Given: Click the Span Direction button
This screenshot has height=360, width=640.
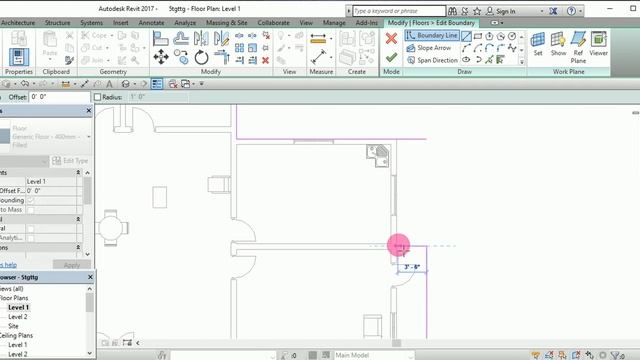Looking at the screenshot, I should click(x=432, y=60).
